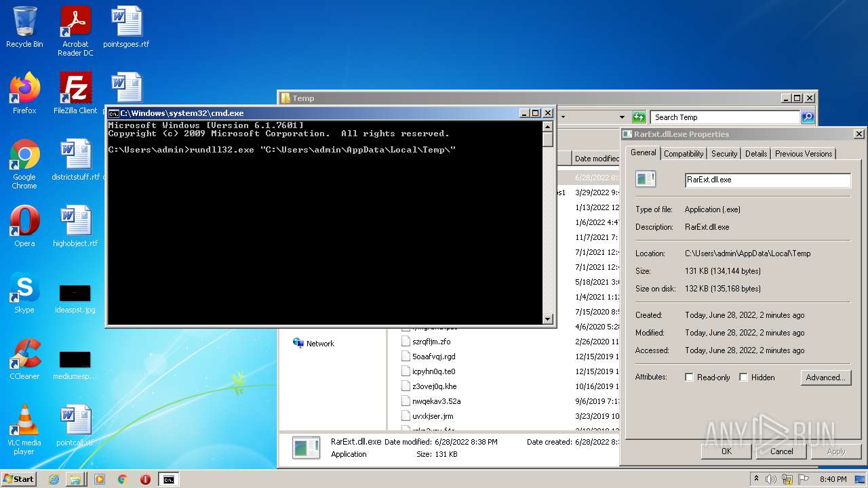This screenshot has width=868, height=488.
Task: Click the cmd.exe taskbar button
Action: click(168, 479)
